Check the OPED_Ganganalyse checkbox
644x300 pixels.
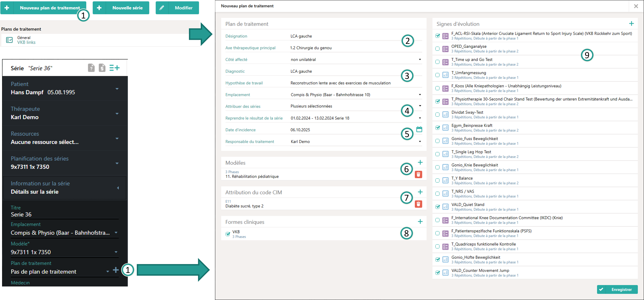click(x=437, y=49)
